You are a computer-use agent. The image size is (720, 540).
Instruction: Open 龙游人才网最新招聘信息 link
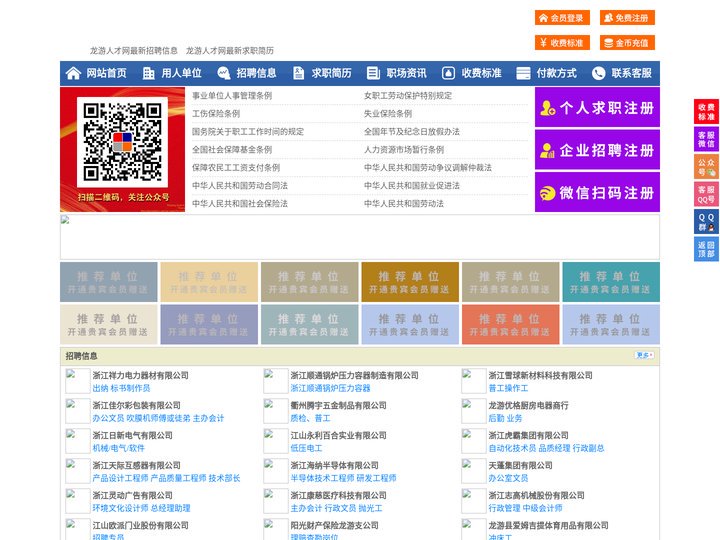(134, 51)
